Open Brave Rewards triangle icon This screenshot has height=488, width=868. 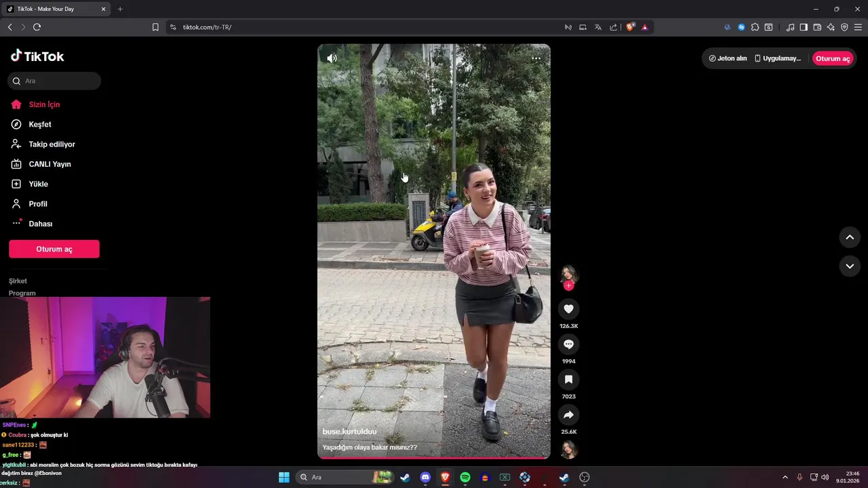tap(645, 27)
